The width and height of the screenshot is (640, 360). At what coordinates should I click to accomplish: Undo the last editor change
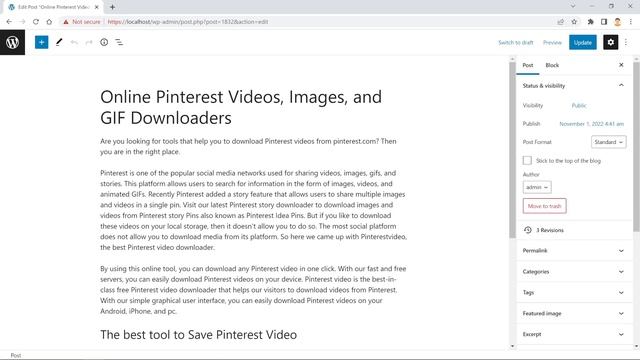pyautogui.click(x=74, y=42)
